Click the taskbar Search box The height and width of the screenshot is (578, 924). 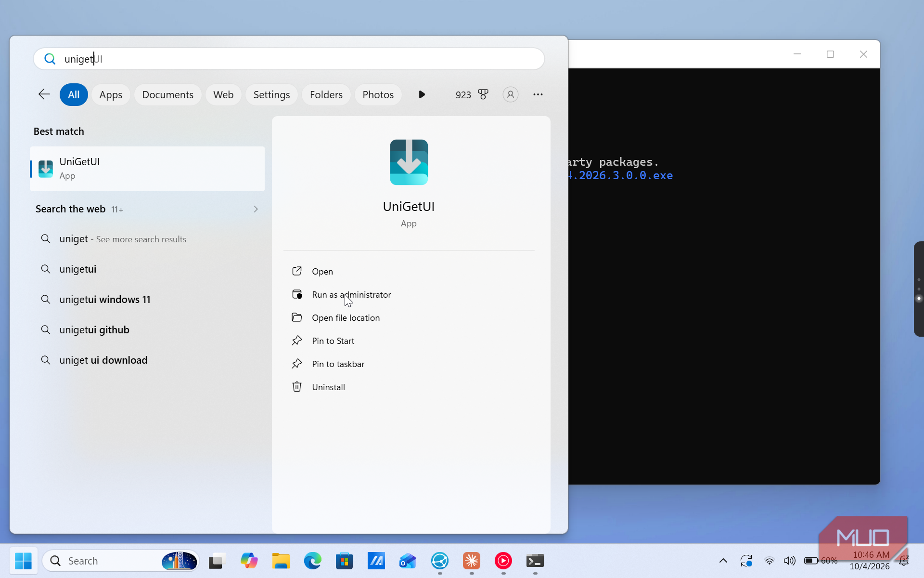[121, 561]
